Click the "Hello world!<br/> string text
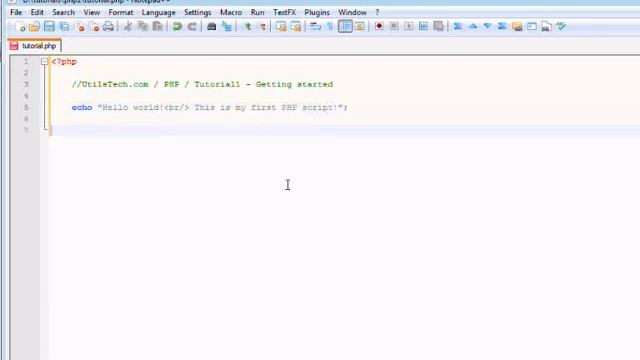Image resolution: width=640 pixels, height=360 pixels. (143, 107)
